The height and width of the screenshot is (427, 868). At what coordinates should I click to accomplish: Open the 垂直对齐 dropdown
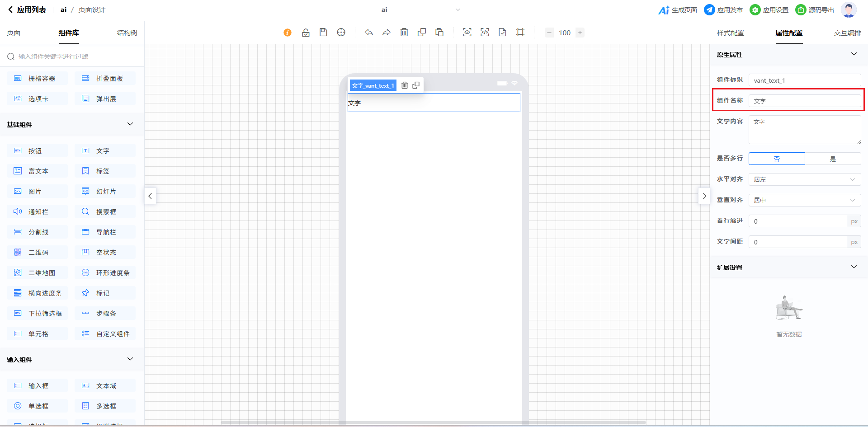click(805, 200)
